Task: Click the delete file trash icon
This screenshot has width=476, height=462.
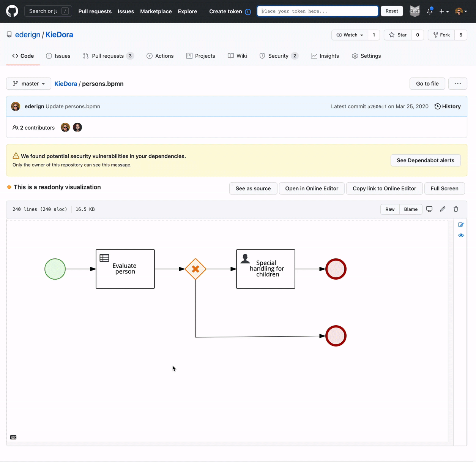Action: pyautogui.click(x=456, y=209)
